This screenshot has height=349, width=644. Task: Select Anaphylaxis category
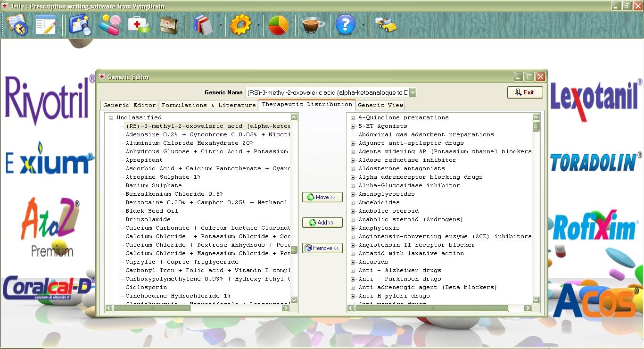point(379,228)
